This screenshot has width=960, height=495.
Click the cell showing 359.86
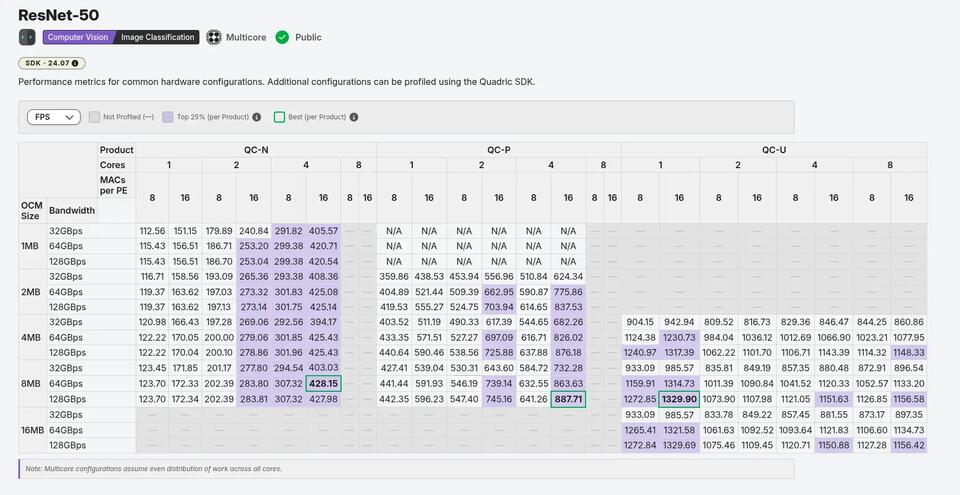click(394, 276)
